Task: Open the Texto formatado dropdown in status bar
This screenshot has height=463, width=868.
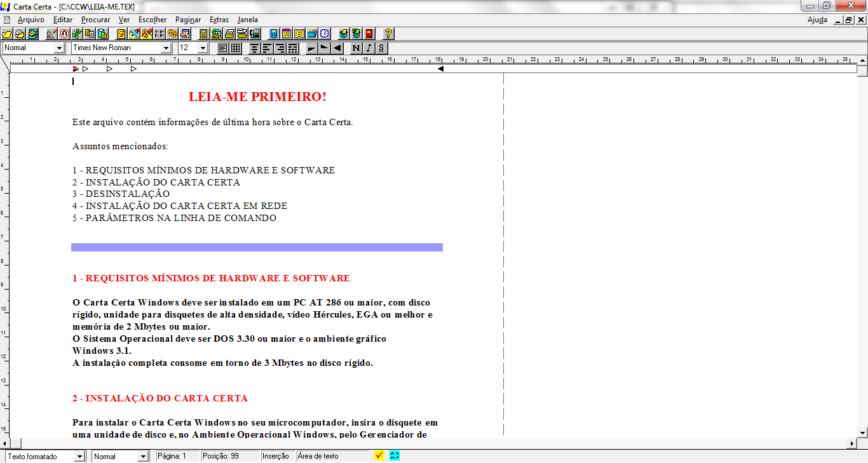Action: [x=79, y=457]
